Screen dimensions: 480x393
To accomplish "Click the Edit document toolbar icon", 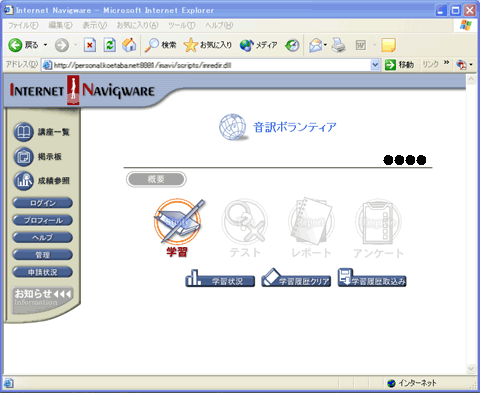I will click(x=361, y=45).
